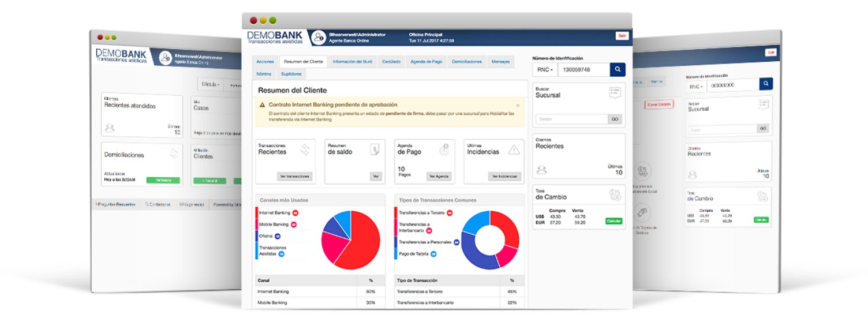Viewport: 868px width, 333px height.
Task: Open the Información del Buró tab
Action: pyautogui.click(x=353, y=61)
